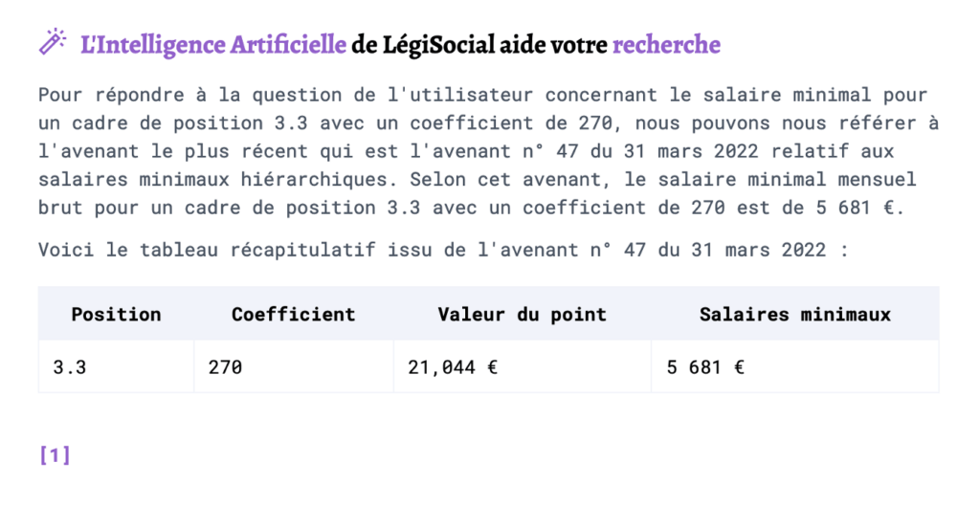980x507 pixels.
Task: Click the paragraph's first line 'Pour répondre'
Action: click(x=483, y=95)
